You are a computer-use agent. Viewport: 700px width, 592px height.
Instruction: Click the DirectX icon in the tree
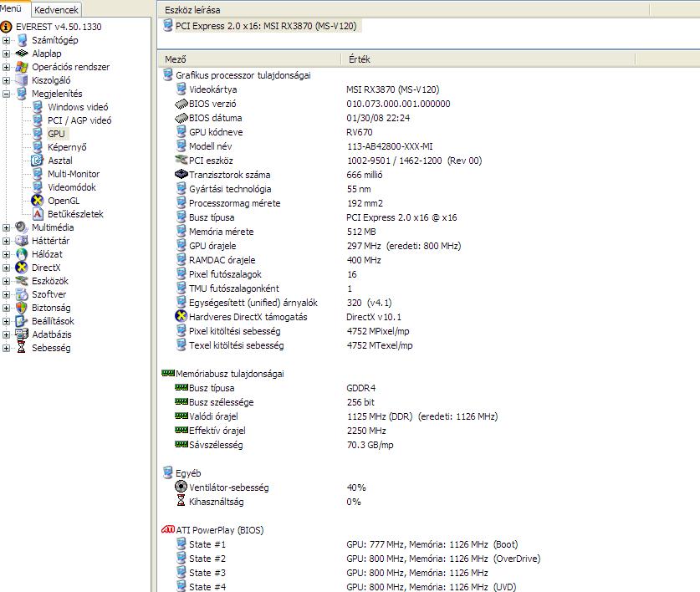pyautogui.click(x=22, y=268)
